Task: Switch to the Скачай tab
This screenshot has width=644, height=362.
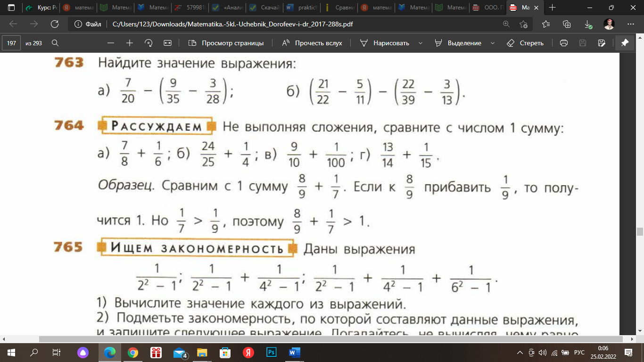Action: pyautogui.click(x=264, y=8)
